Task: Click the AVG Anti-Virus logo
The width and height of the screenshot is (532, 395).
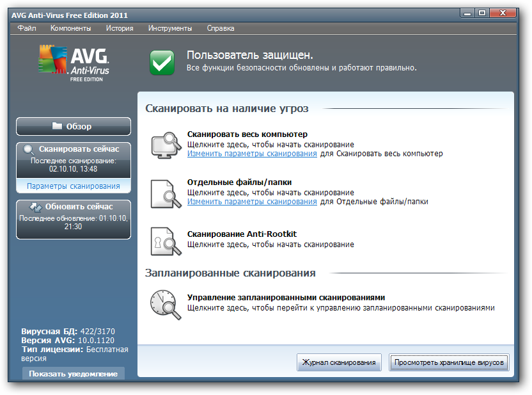Action: tap(74, 63)
